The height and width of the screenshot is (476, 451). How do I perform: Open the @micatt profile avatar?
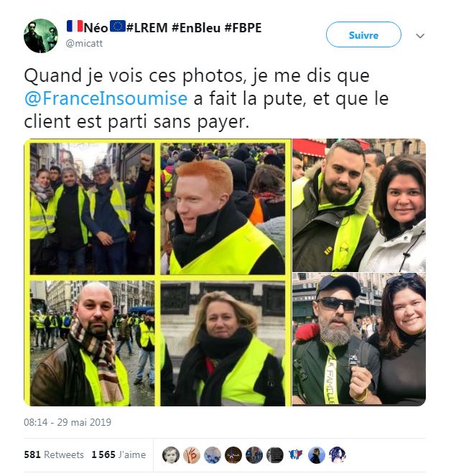pyautogui.click(x=41, y=36)
